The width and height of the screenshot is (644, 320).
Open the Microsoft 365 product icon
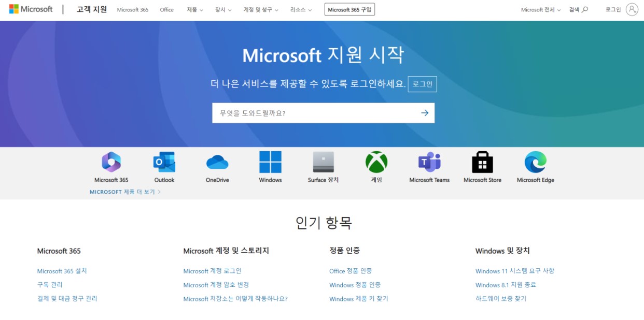(x=111, y=162)
